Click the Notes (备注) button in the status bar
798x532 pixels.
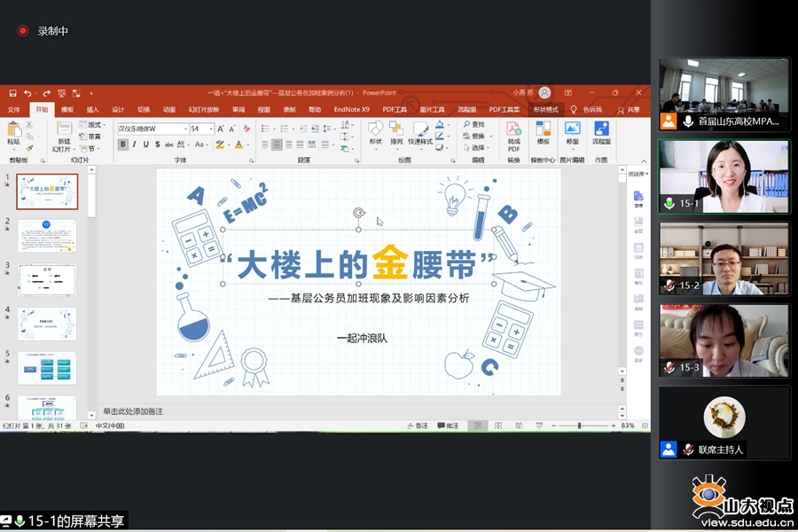pyautogui.click(x=418, y=426)
